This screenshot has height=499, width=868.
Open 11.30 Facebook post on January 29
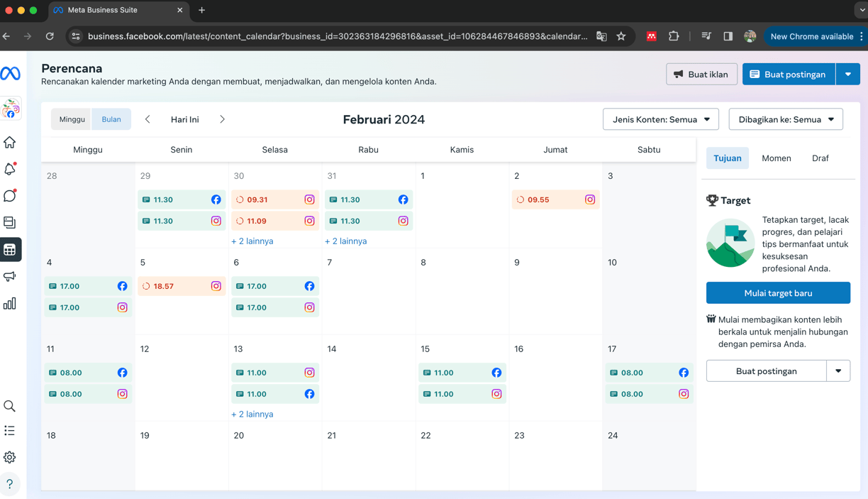point(182,199)
